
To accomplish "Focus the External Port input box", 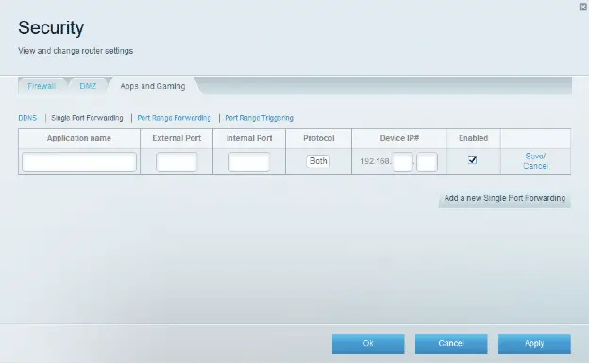I will [177, 162].
